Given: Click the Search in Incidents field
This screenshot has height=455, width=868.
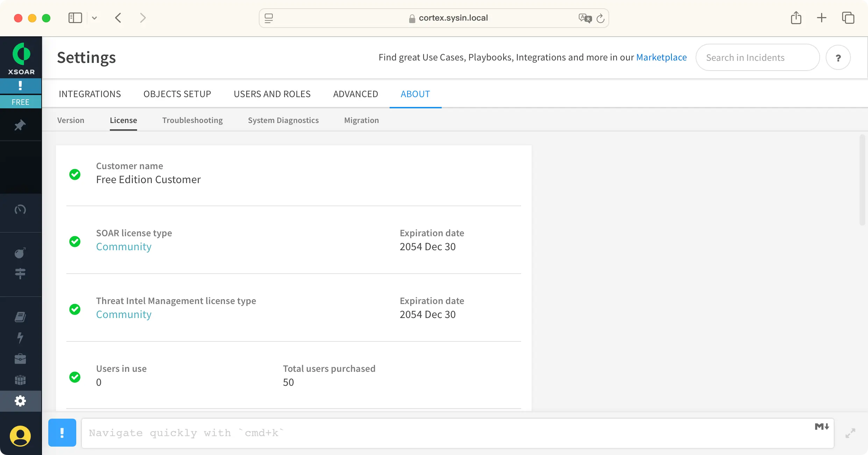Looking at the screenshot, I should tap(757, 57).
